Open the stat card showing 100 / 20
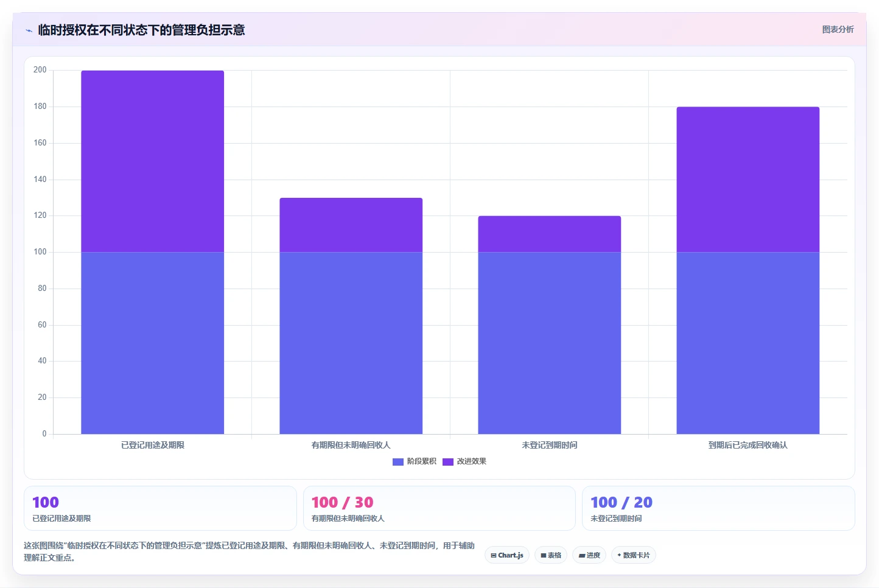Viewport: 879px width, 588px height. pyautogui.click(x=718, y=508)
